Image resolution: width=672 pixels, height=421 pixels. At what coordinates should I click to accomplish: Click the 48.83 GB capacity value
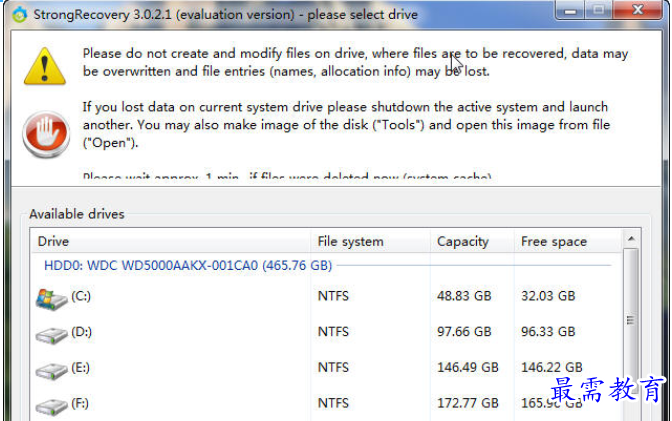pyautogui.click(x=464, y=296)
